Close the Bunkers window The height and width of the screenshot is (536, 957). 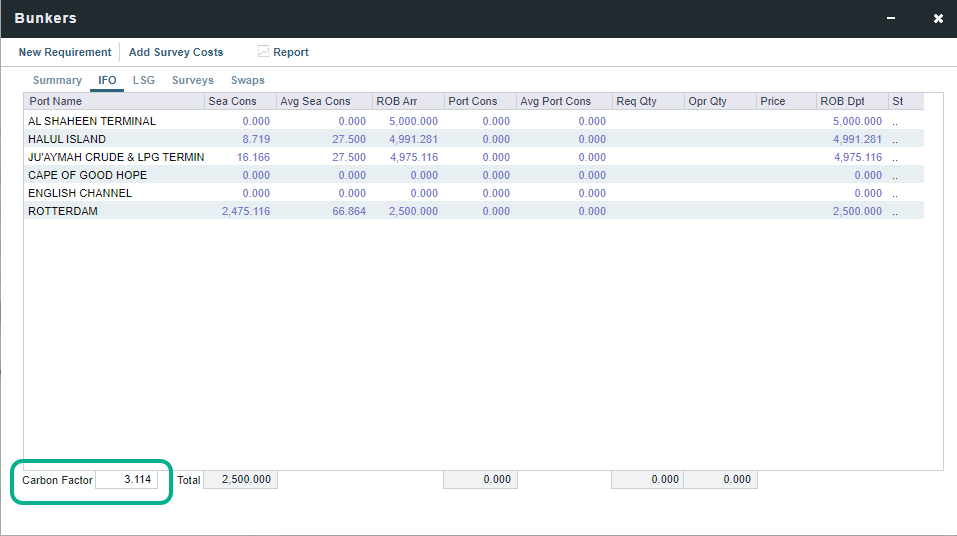pyautogui.click(x=938, y=18)
